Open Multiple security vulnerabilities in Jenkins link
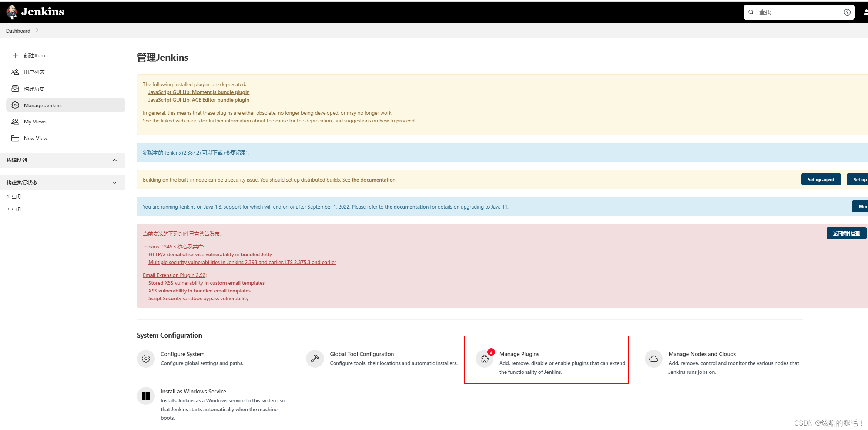Image resolution: width=868 pixels, height=430 pixels. click(x=242, y=262)
